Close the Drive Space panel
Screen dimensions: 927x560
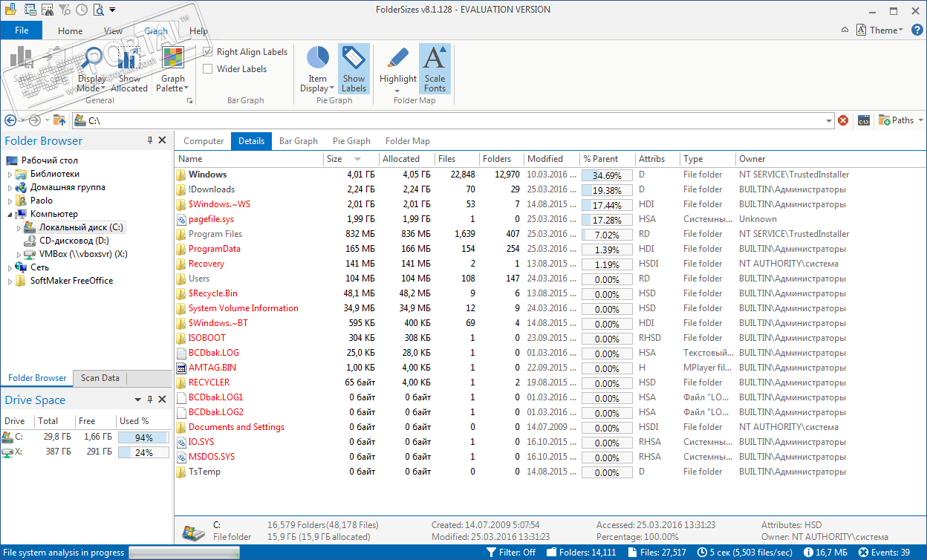click(x=162, y=400)
